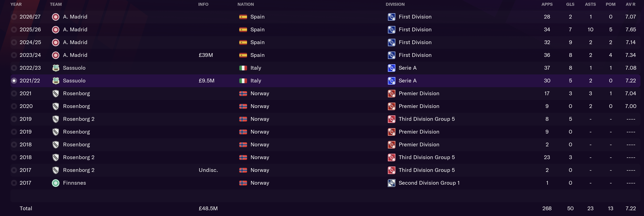Sort by the APPS column header
This screenshot has width=644, height=216.
tap(547, 4)
